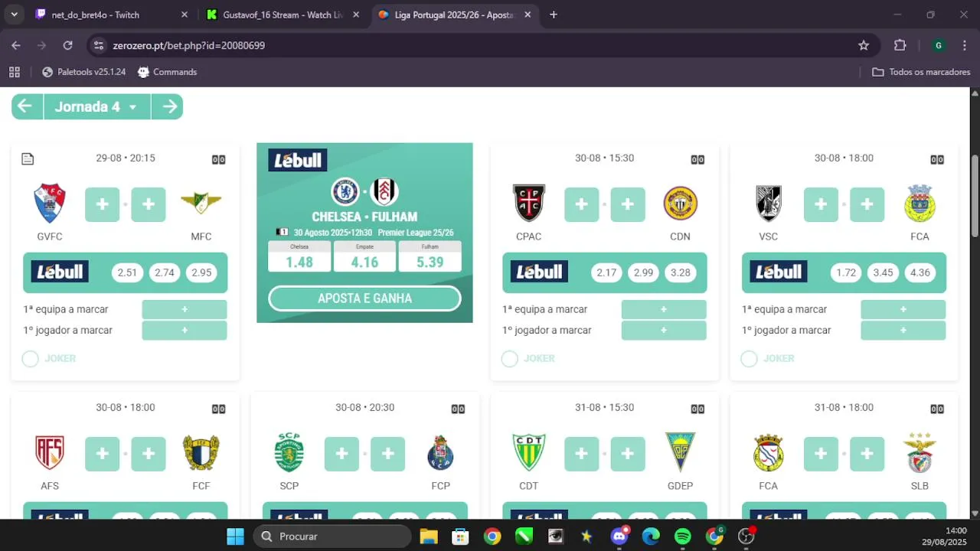
Task: Bookmark this page with star icon
Action: (x=864, y=45)
